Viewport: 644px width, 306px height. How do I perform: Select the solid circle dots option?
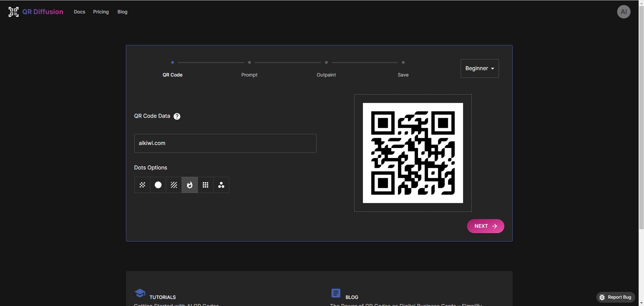click(x=158, y=185)
